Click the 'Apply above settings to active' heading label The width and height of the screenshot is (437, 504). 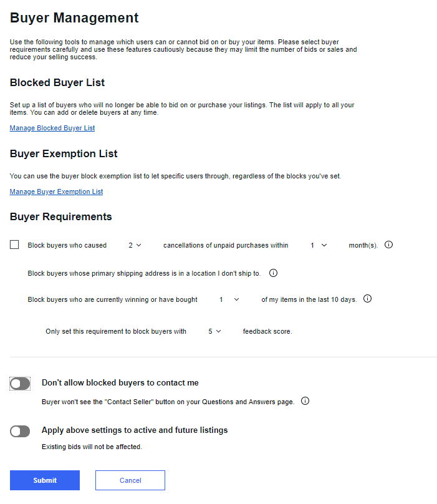coord(135,430)
